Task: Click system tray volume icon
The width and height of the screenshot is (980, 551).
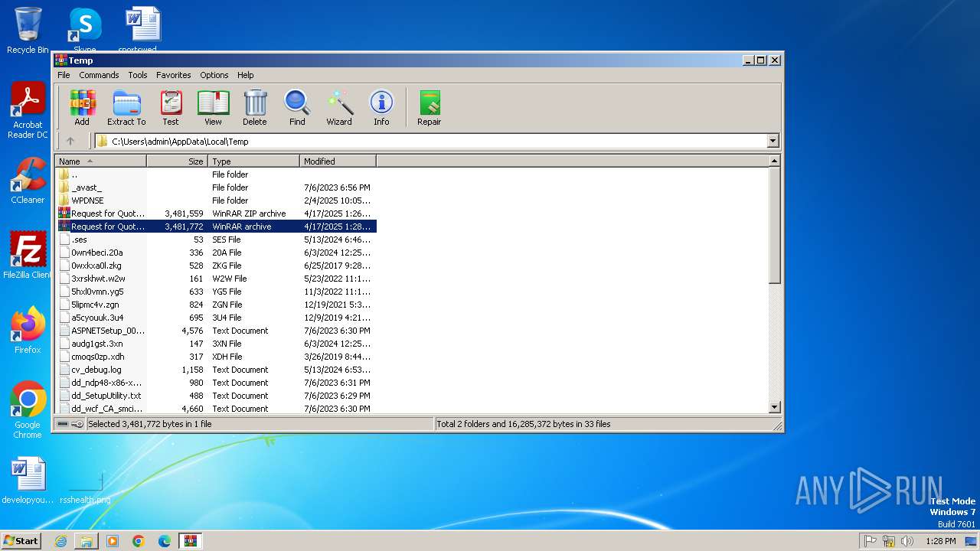Action: 907,541
